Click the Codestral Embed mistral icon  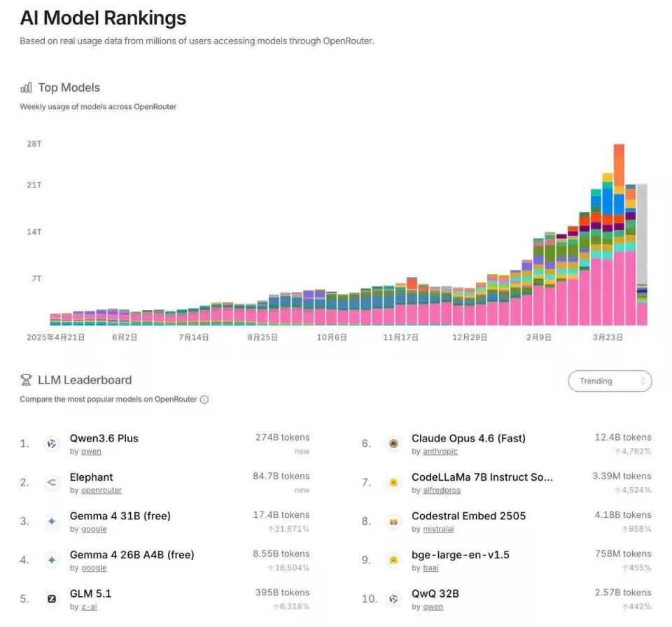pyautogui.click(x=393, y=521)
